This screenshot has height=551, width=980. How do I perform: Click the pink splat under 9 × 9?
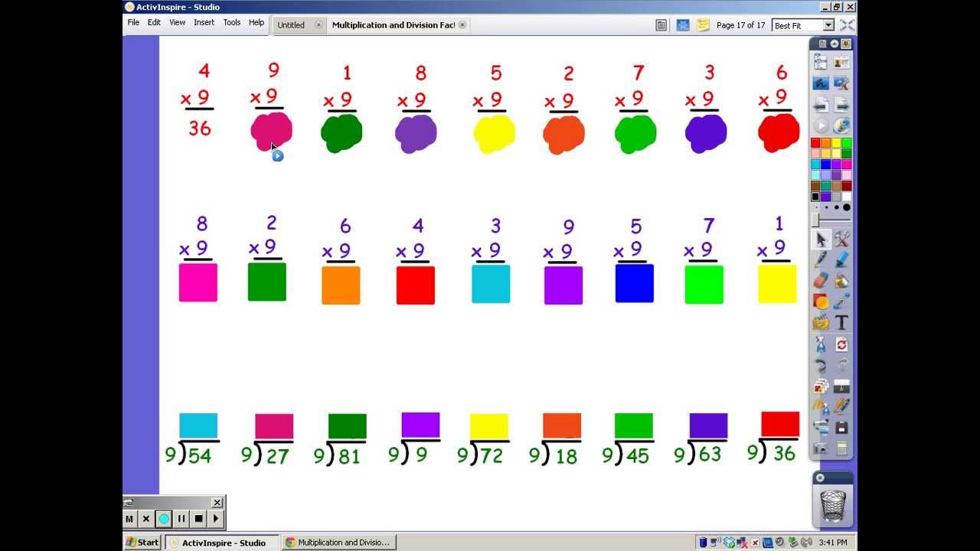pyautogui.click(x=271, y=130)
